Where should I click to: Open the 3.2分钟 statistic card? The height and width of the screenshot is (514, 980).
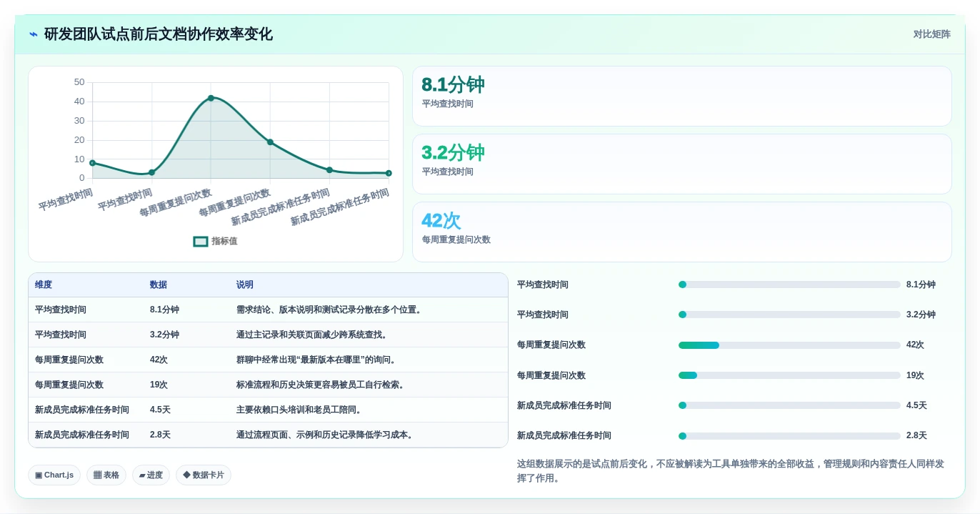click(x=682, y=164)
